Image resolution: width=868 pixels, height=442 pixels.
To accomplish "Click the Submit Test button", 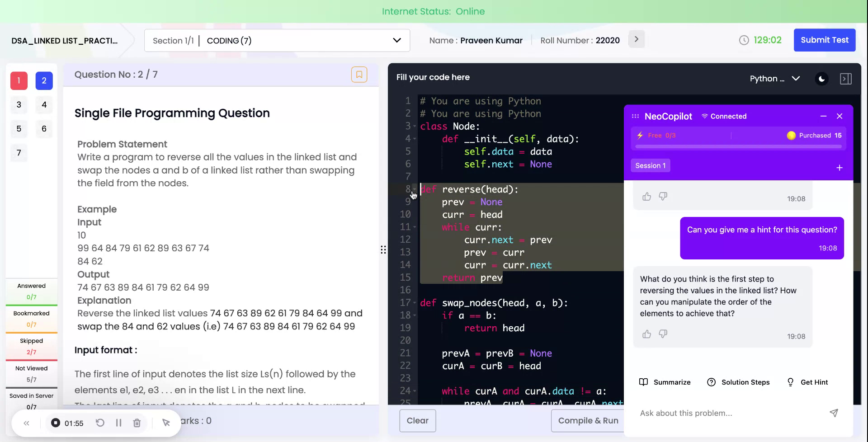I will 824,40.
